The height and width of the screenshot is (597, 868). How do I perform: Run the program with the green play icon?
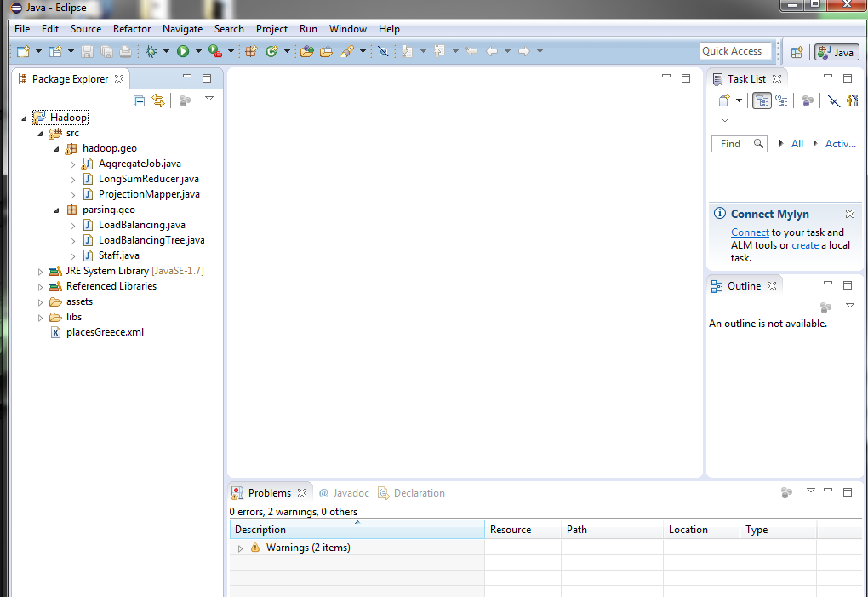[183, 51]
